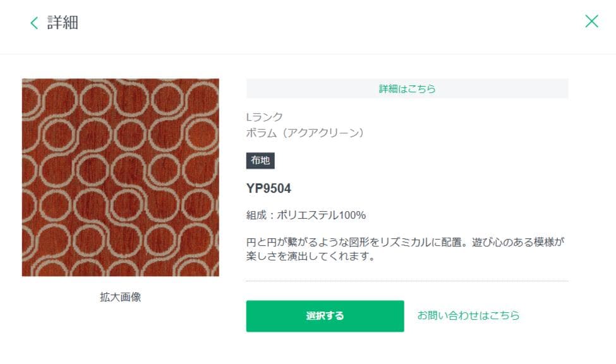Image resolution: width=616 pixels, height=364 pixels.
Task: Close the detail dialog with the X
Action: [591, 21]
